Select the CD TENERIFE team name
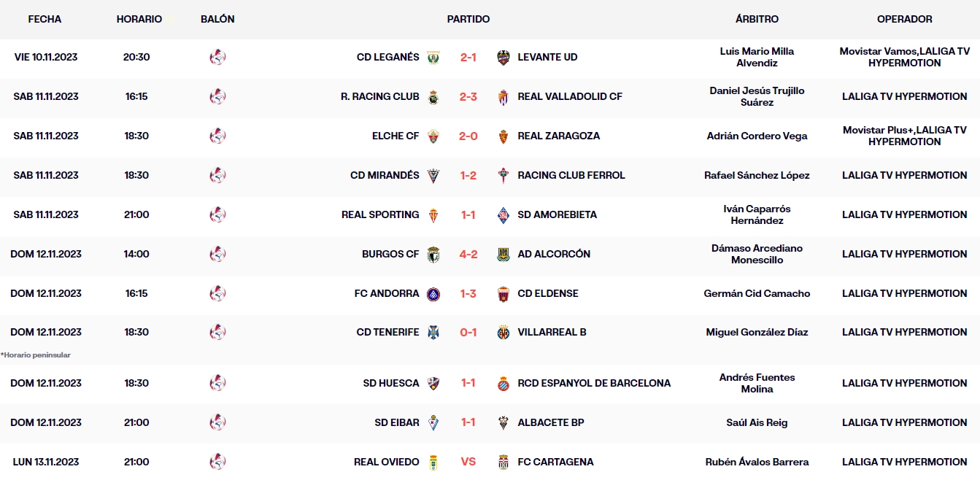 pyautogui.click(x=387, y=332)
